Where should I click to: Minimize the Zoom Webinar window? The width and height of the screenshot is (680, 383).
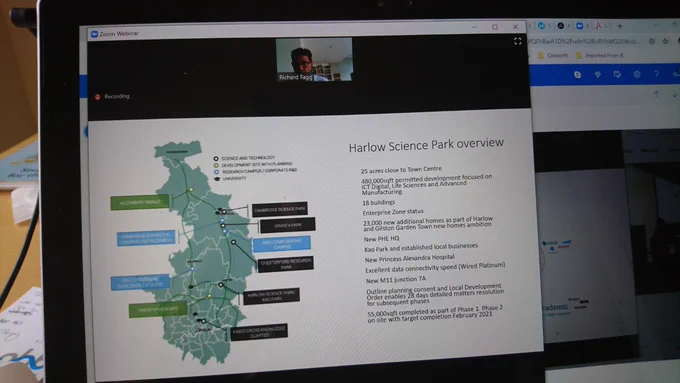click(x=474, y=27)
